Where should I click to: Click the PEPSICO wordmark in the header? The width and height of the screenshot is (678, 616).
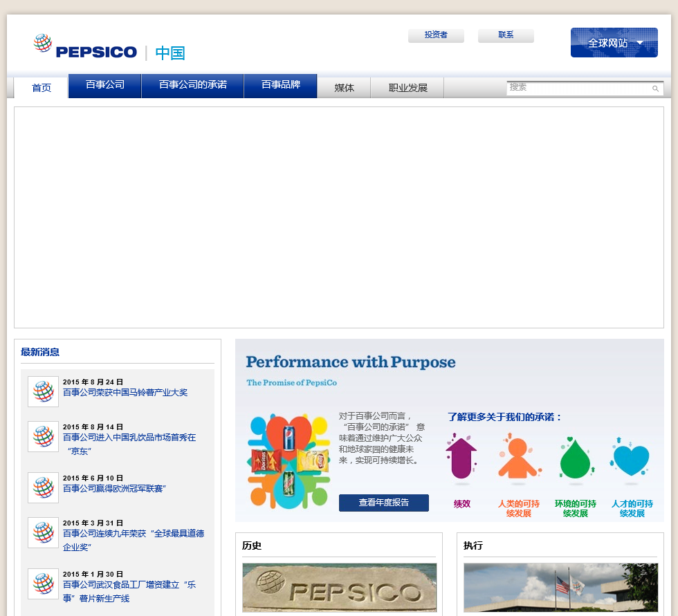[96, 53]
